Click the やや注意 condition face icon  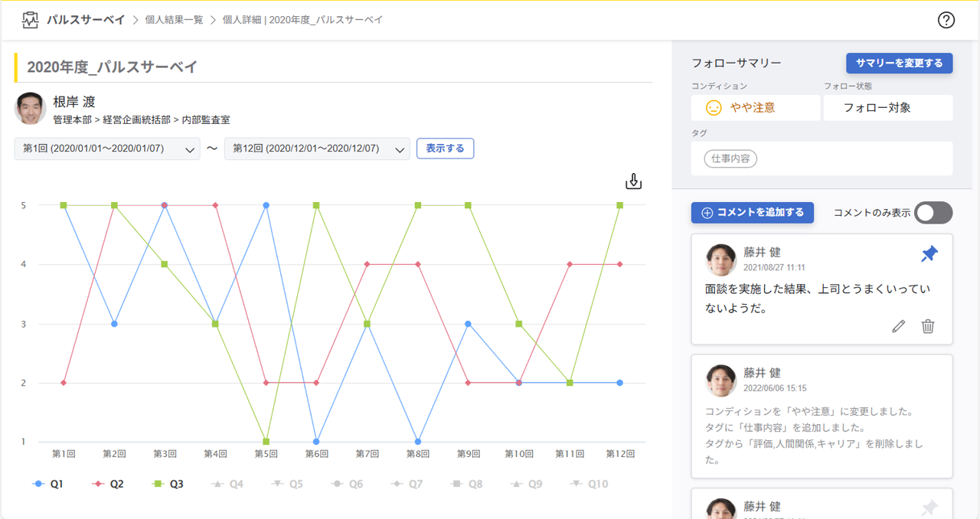click(x=714, y=109)
